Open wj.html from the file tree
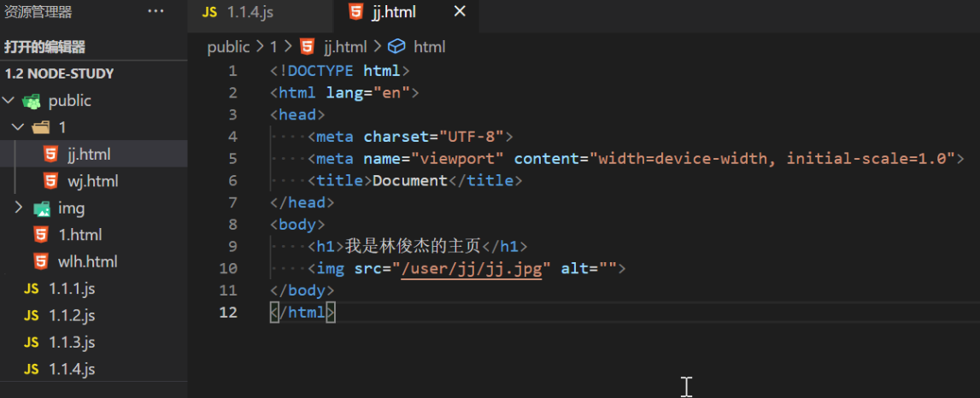Viewport: 980px width, 398px height. (92, 181)
